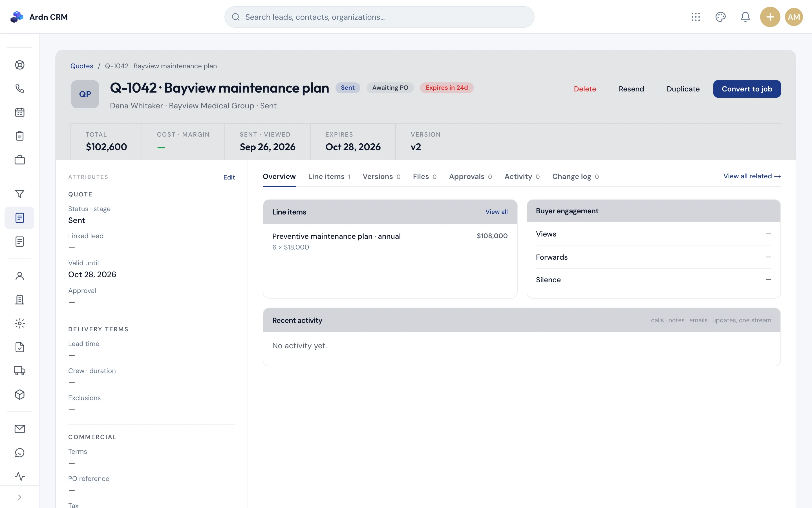The image size is (812, 508).
Task: Go back to Quotes via breadcrumb
Action: click(x=81, y=66)
